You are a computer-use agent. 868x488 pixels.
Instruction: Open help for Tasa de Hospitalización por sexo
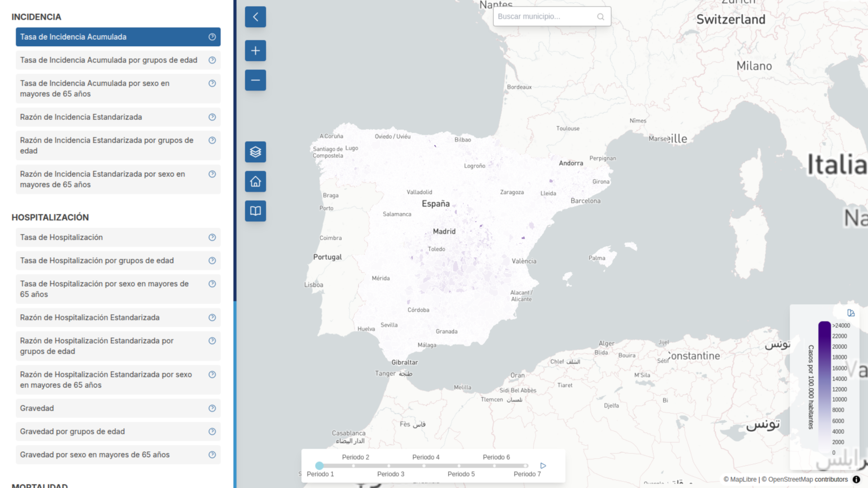212,284
